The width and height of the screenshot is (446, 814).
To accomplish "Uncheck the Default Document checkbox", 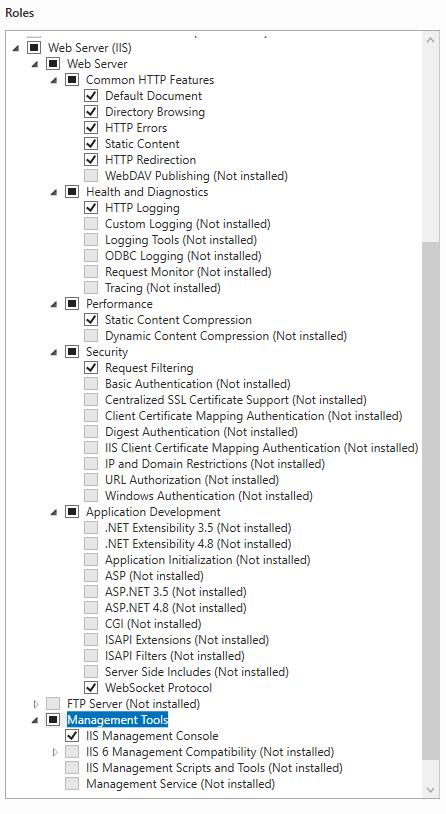I will [91, 96].
